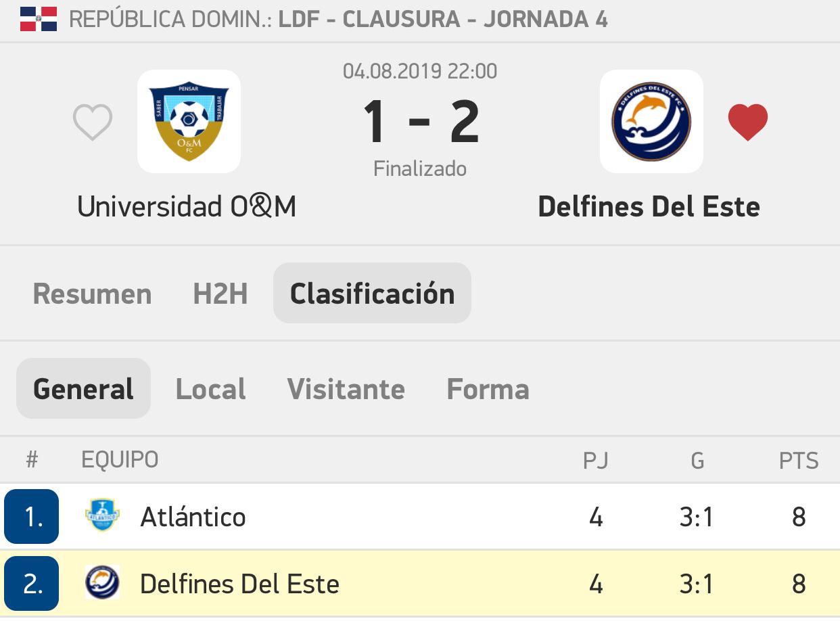Switch standings to Local
This screenshot has width=840, height=621.
click(210, 389)
